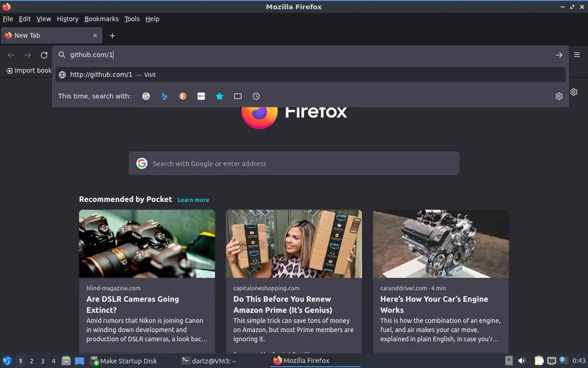Search this time with eBay
Viewport: 588px width, 368px height.
[201, 96]
